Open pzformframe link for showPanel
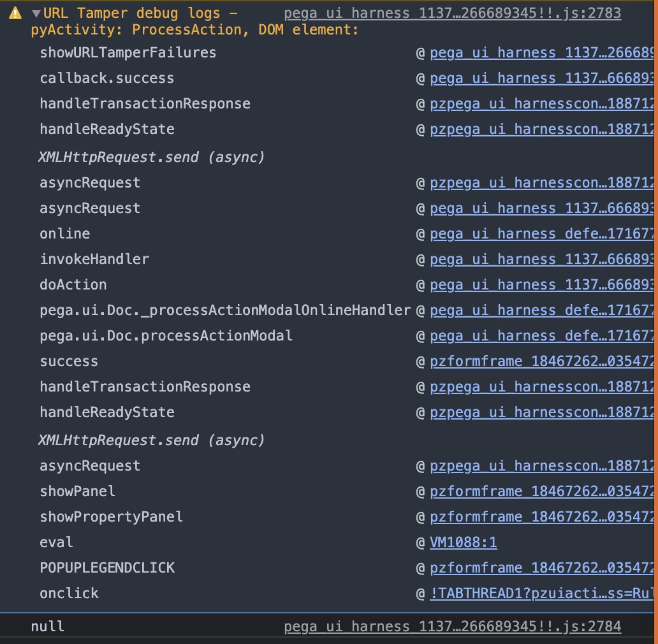Screen dimensions: 658x644 [x=542, y=491]
